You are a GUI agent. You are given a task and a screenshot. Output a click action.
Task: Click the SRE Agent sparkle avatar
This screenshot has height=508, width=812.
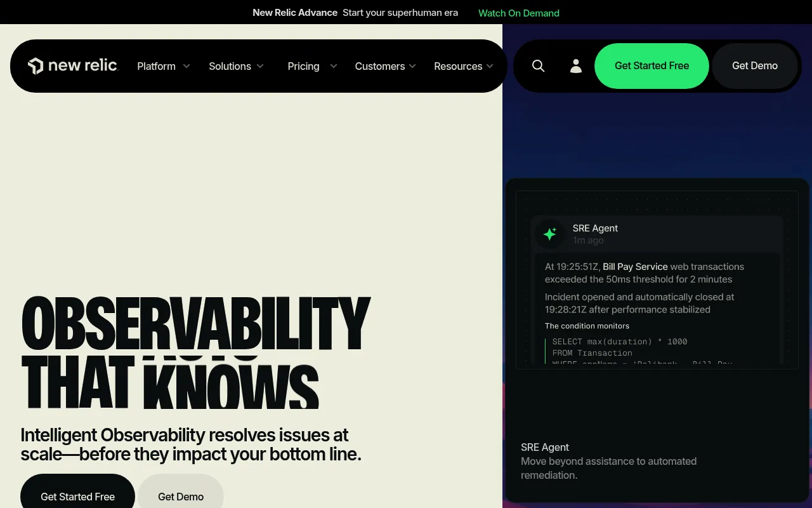point(550,234)
